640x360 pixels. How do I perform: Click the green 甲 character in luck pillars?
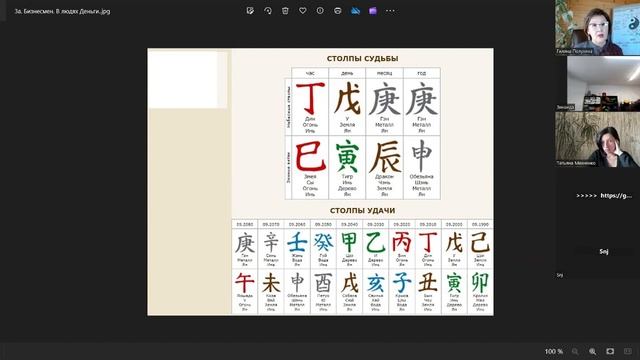click(x=349, y=242)
